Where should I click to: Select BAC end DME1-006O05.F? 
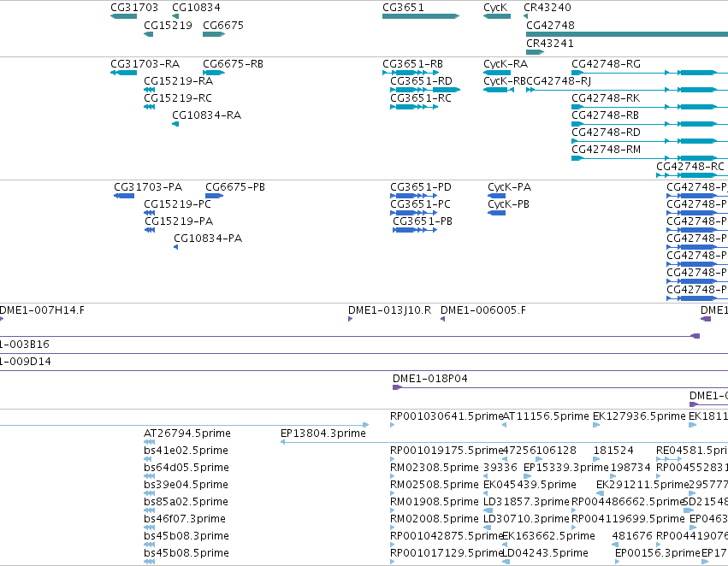point(482,310)
